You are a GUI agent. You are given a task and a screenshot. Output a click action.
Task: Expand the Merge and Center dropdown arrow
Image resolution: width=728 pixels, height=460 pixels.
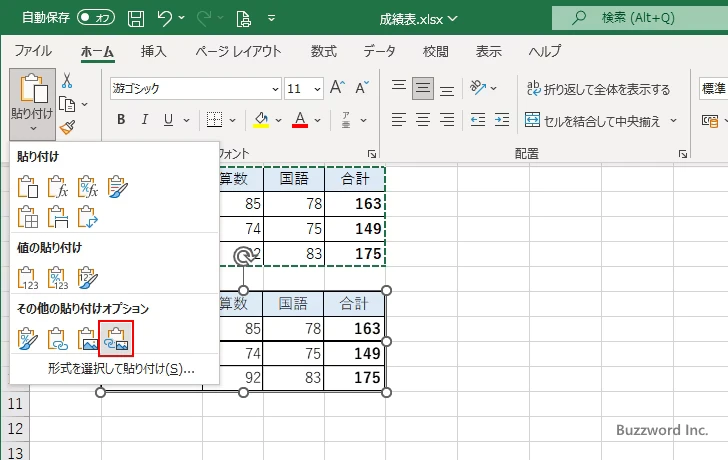[x=673, y=121]
